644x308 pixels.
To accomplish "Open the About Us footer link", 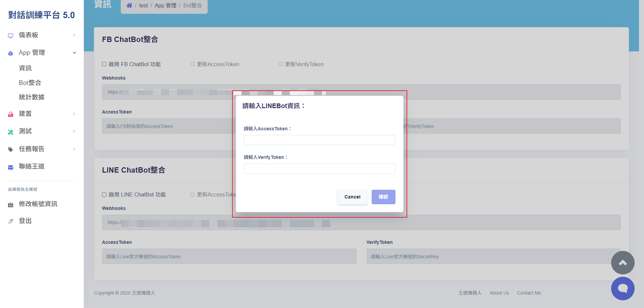I will click(x=499, y=293).
